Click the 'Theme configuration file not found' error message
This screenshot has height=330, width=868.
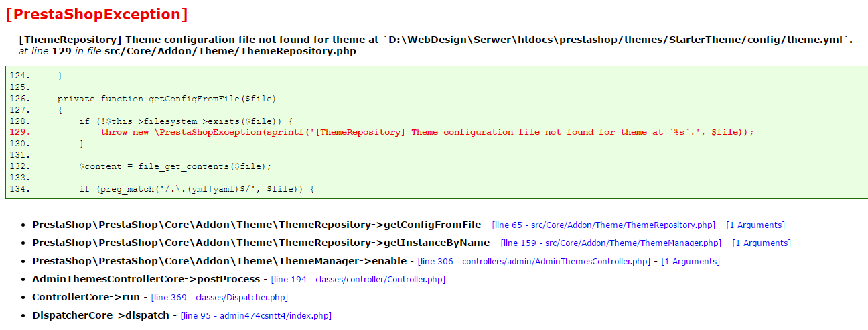(436, 40)
